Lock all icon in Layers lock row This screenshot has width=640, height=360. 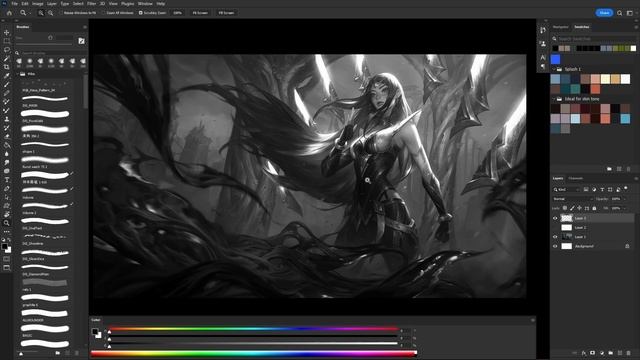(594, 209)
